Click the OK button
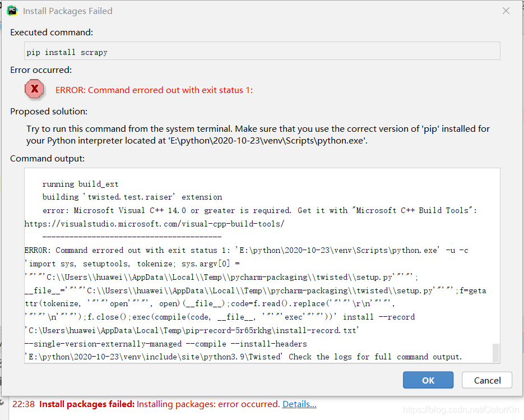 428,380
